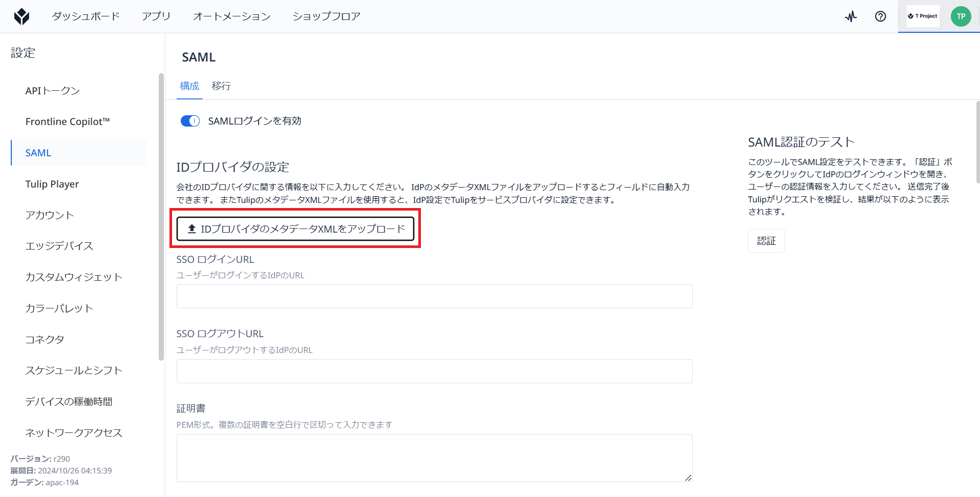980x497 pixels.
Task: Open the TP user avatar menu
Action: (x=961, y=16)
